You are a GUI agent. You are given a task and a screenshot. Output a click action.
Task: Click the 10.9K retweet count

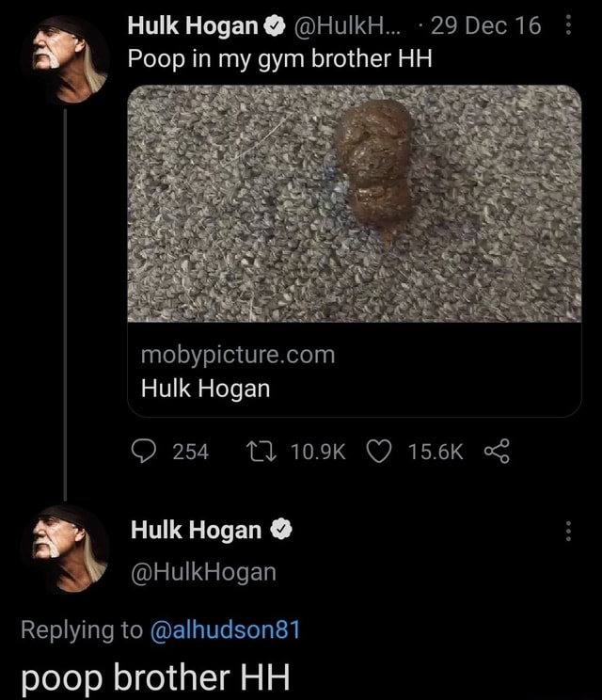(318, 452)
